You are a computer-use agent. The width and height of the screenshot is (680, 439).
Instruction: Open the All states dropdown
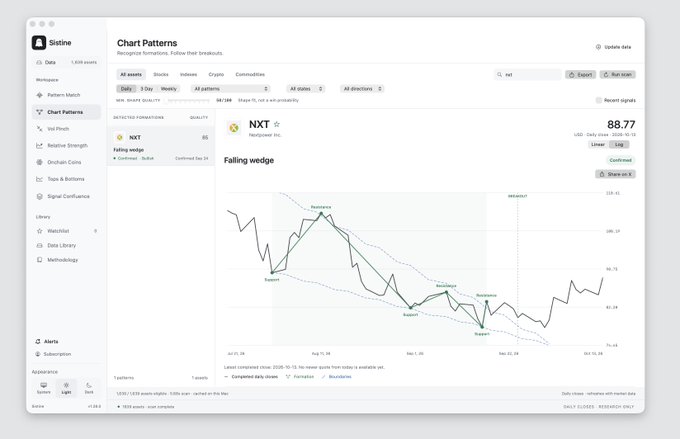(x=306, y=88)
